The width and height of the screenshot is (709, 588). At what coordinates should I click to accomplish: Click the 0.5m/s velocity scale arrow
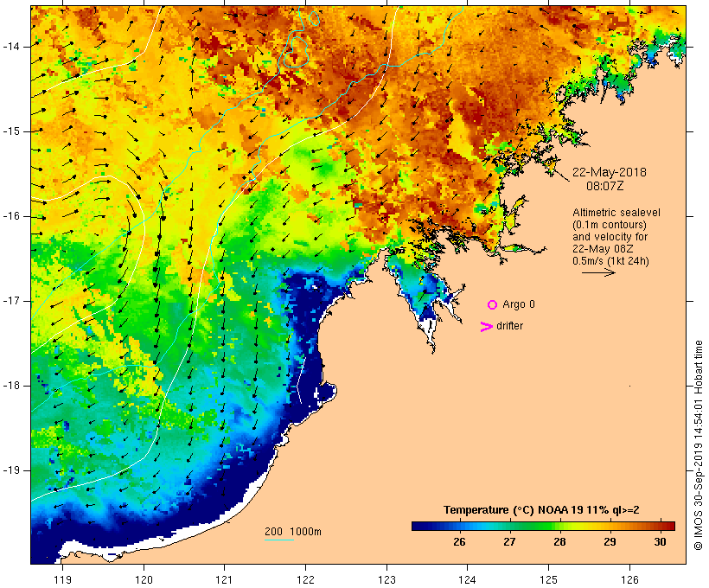(598, 272)
